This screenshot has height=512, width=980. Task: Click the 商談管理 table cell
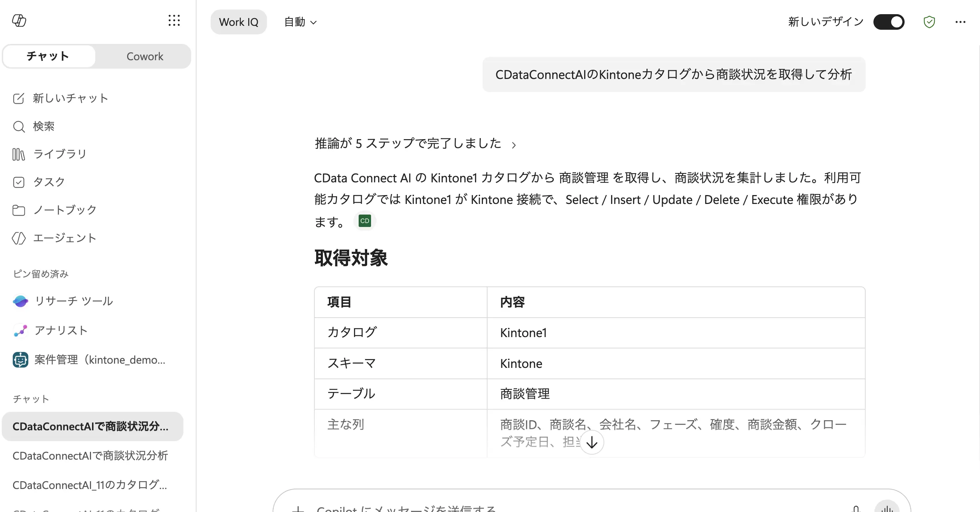(x=676, y=394)
